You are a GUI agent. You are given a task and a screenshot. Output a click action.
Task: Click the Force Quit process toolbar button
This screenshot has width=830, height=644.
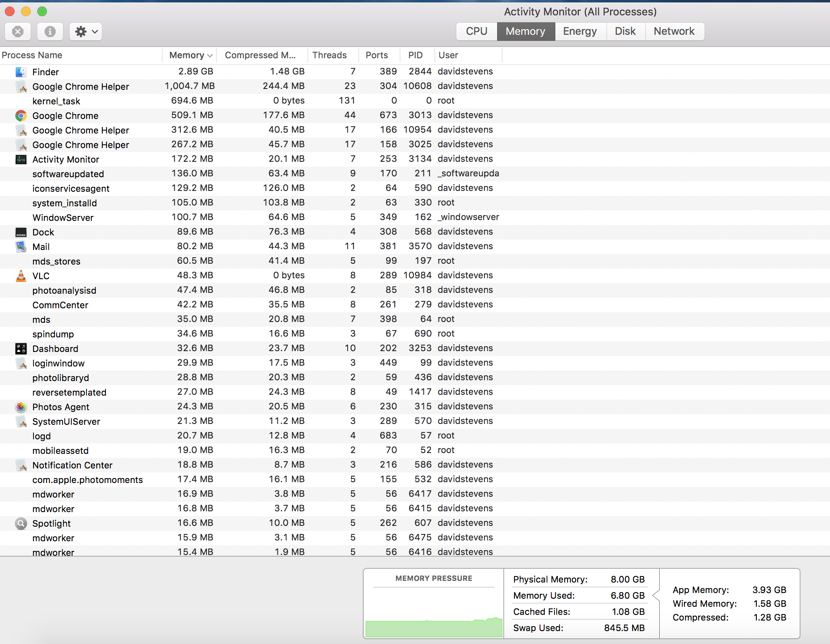pos(18,32)
